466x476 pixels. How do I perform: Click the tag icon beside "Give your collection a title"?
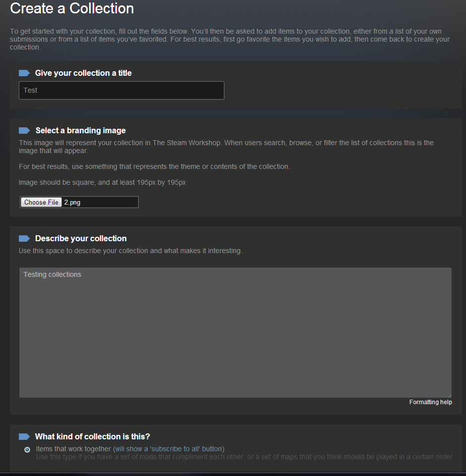click(24, 73)
